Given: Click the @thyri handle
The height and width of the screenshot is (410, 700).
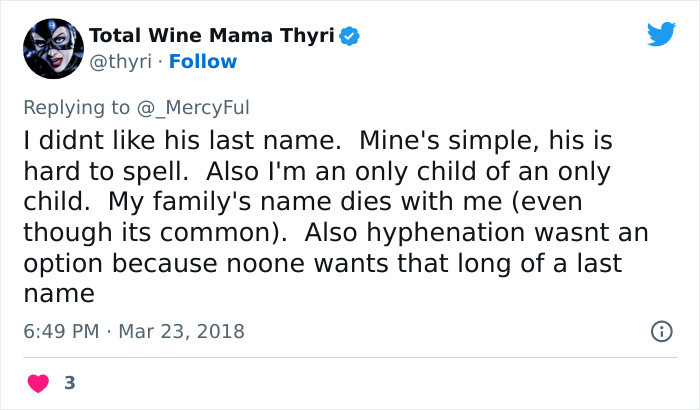Looking at the screenshot, I should pyautogui.click(x=119, y=61).
